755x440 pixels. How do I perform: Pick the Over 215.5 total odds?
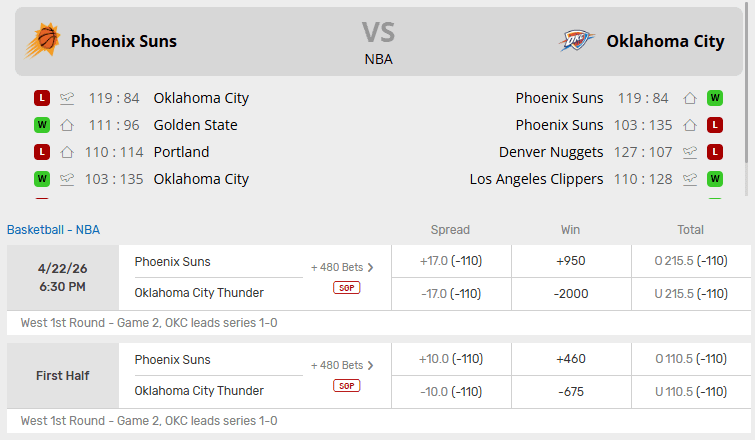click(691, 261)
